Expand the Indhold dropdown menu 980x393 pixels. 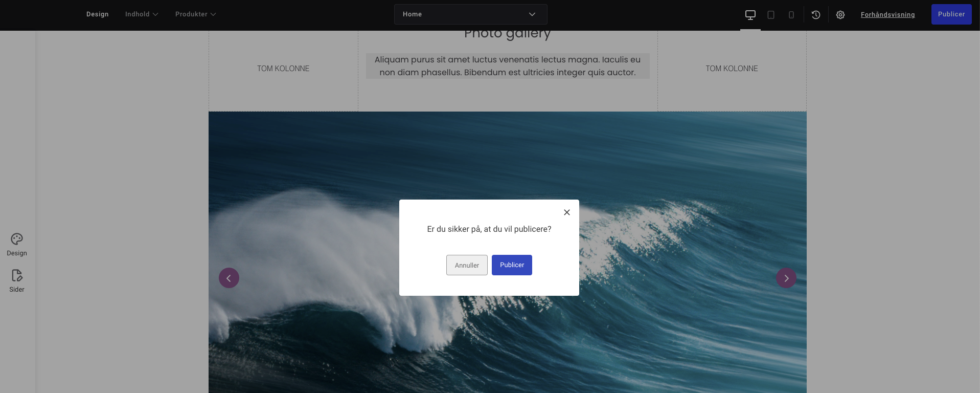142,14
